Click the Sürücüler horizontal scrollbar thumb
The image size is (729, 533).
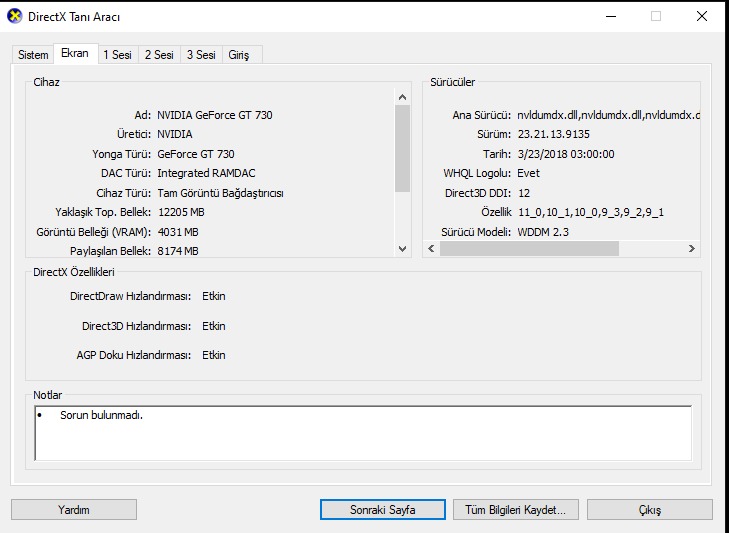tap(529, 248)
